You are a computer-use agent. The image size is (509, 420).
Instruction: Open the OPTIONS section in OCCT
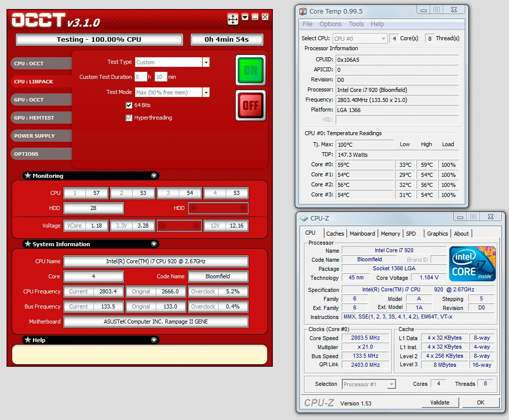(41, 154)
